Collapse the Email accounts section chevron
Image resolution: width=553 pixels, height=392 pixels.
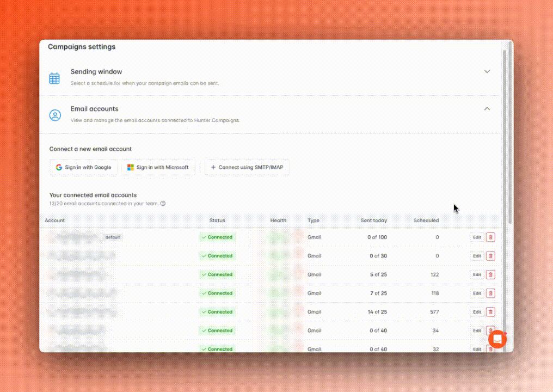click(x=487, y=109)
